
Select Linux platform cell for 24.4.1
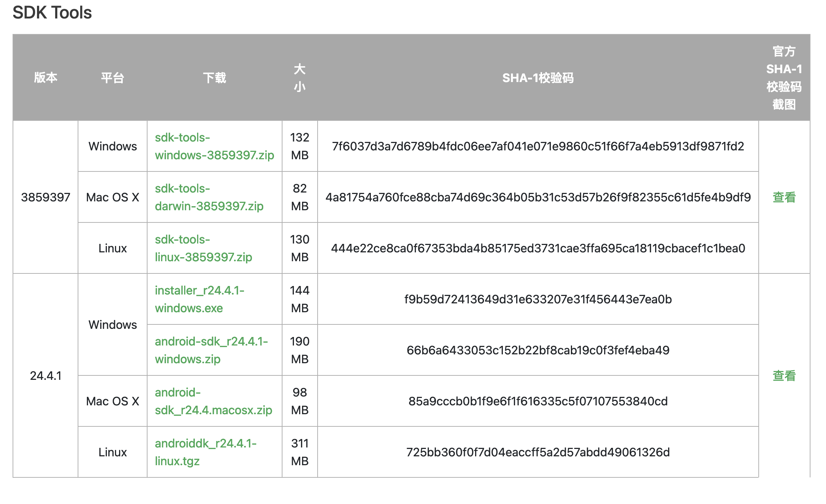click(x=112, y=452)
